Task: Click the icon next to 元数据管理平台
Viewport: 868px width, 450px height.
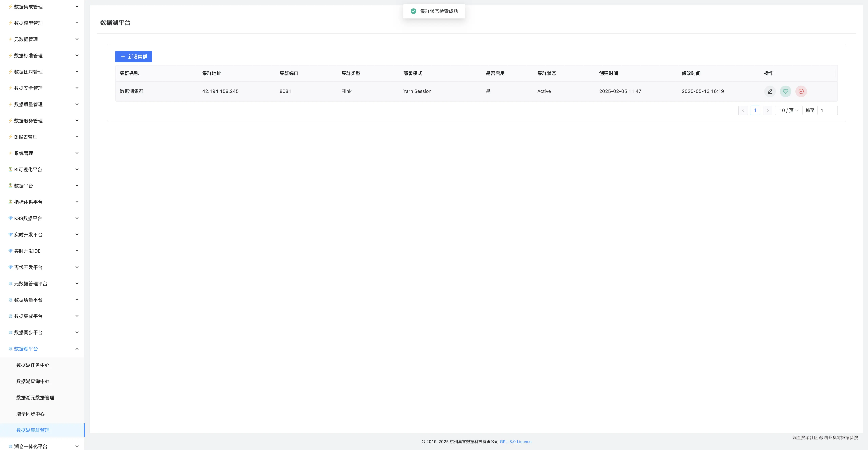Action: [x=11, y=284]
